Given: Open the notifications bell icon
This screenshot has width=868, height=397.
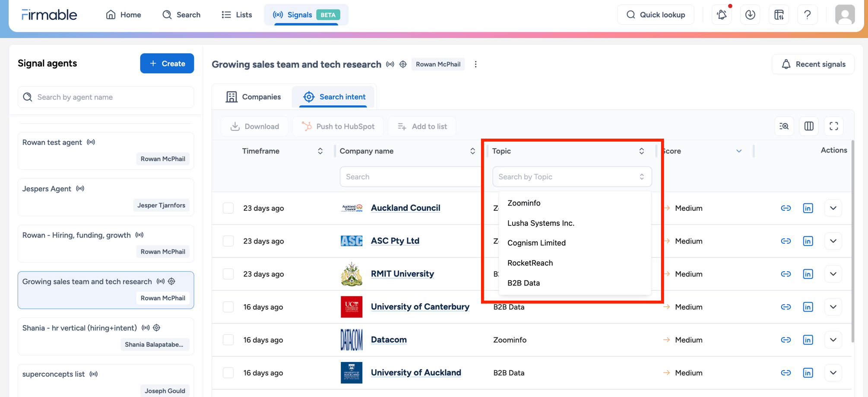Looking at the screenshot, I should 722,15.
